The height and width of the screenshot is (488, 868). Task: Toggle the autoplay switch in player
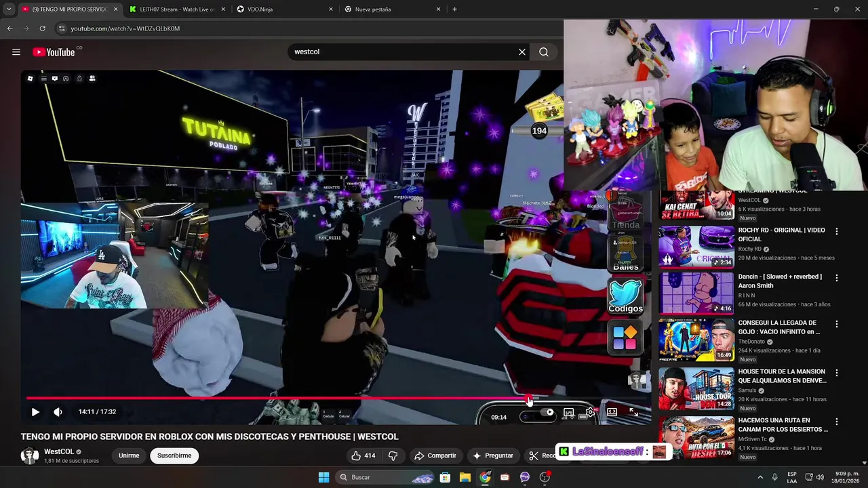pyautogui.click(x=544, y=412)
